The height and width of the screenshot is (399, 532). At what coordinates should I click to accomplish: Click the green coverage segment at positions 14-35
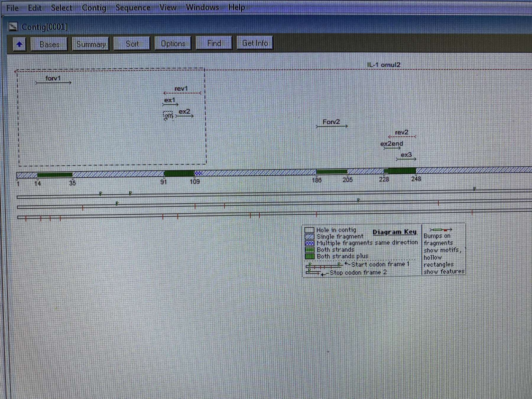pyautogui.click(x=55, y=175)
